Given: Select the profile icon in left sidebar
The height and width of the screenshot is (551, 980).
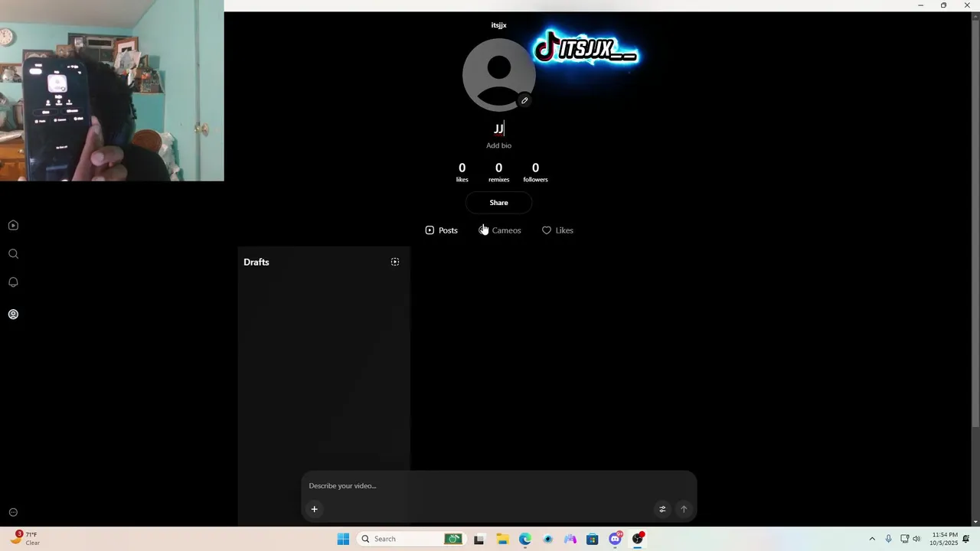Looking at the screenshot, I should click(x=13, y=314).
